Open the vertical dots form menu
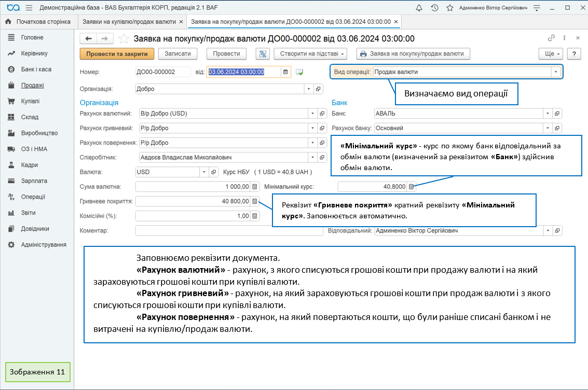This screenshot has width=588, height=390. click(564, 38)
